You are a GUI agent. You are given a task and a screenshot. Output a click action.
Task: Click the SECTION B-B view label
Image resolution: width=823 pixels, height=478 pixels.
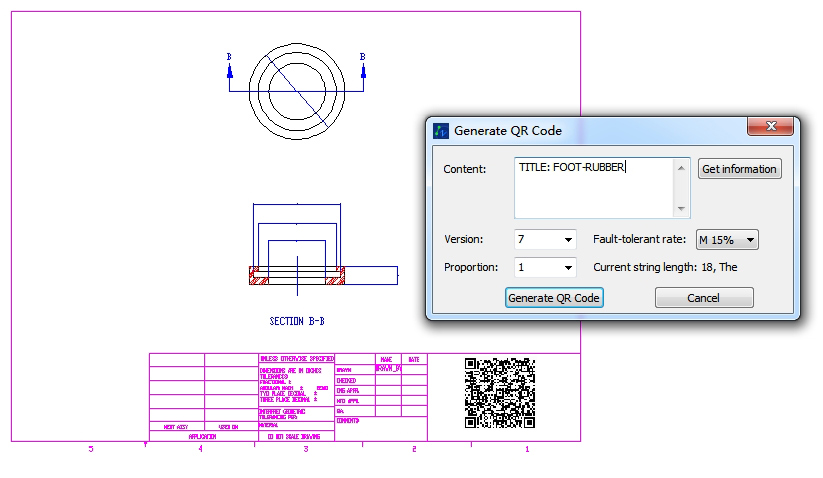coord(297,322)
